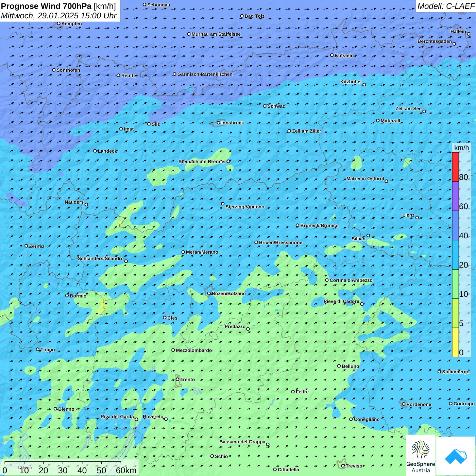
Task: Click the 'Tirano' label
Action: [48, 350]
